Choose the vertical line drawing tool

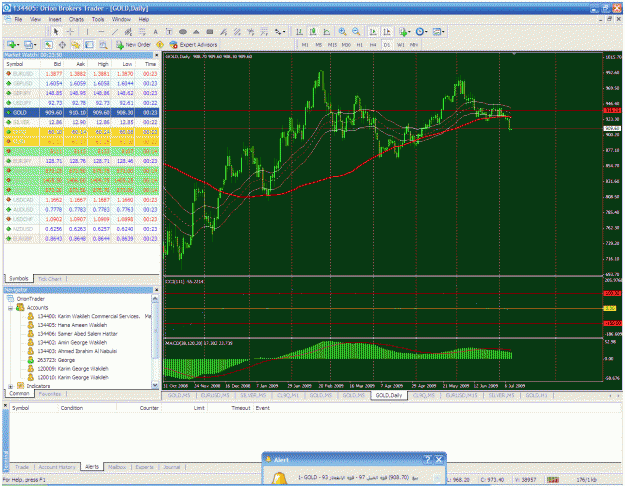click(x=87, y=32)
